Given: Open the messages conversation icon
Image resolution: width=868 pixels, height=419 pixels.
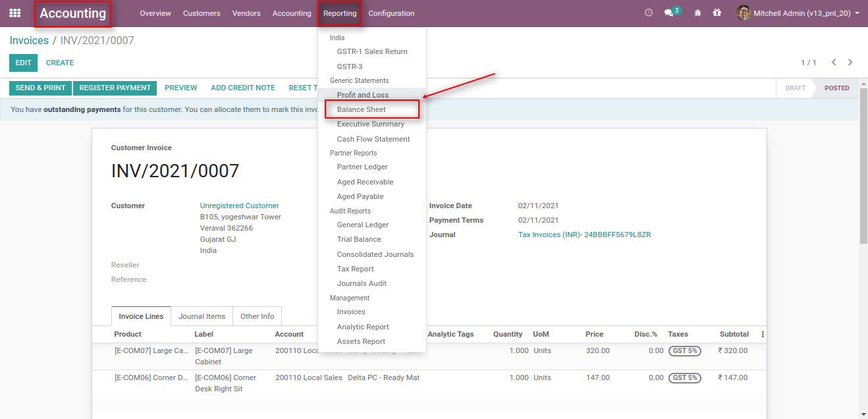Looking at the screenshot, I should point(668,13).
